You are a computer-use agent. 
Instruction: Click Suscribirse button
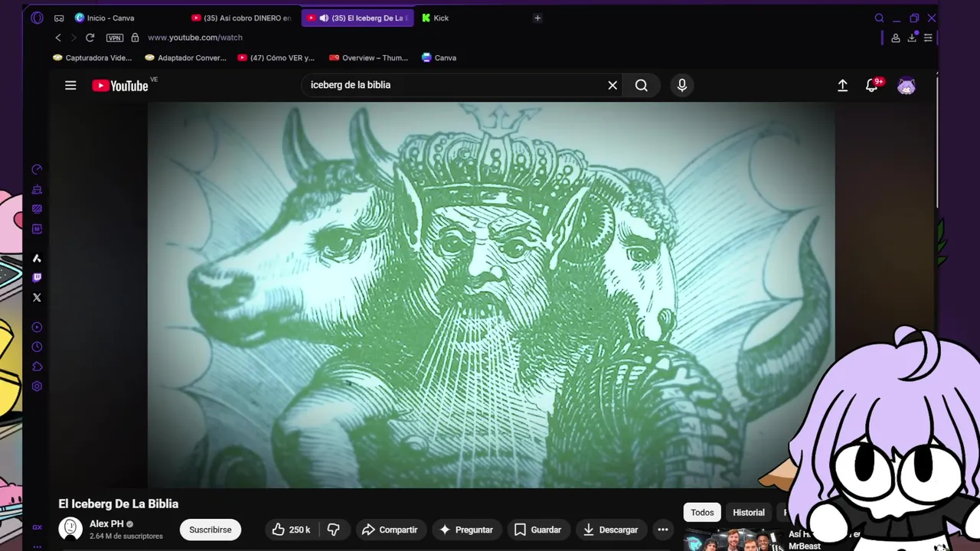(x=211, y=530)
